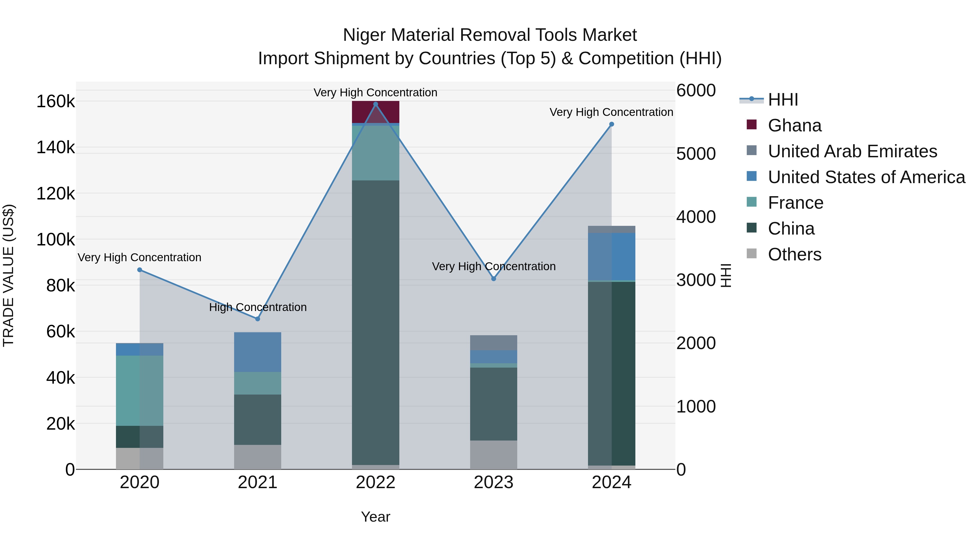Click the France segment of the 2021 bar
980x551 pixels.
(258, 383)
